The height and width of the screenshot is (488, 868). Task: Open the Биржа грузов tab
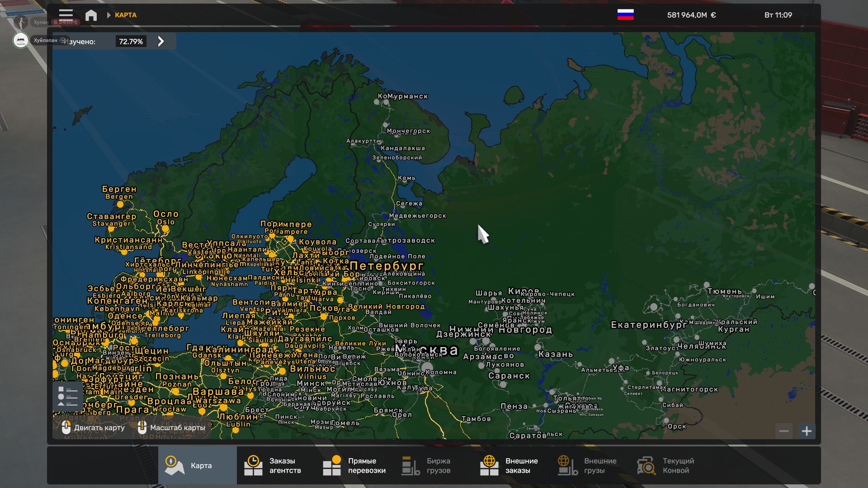[426, 465]
